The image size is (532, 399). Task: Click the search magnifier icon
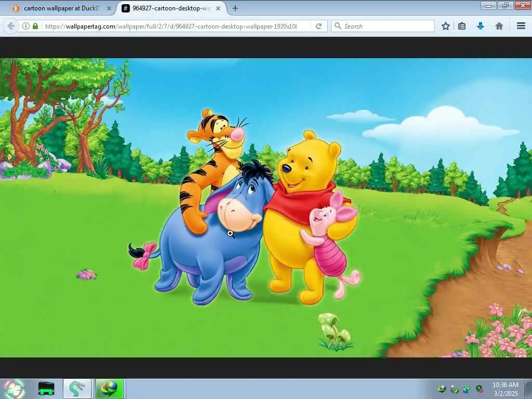(x=338, y=26)
